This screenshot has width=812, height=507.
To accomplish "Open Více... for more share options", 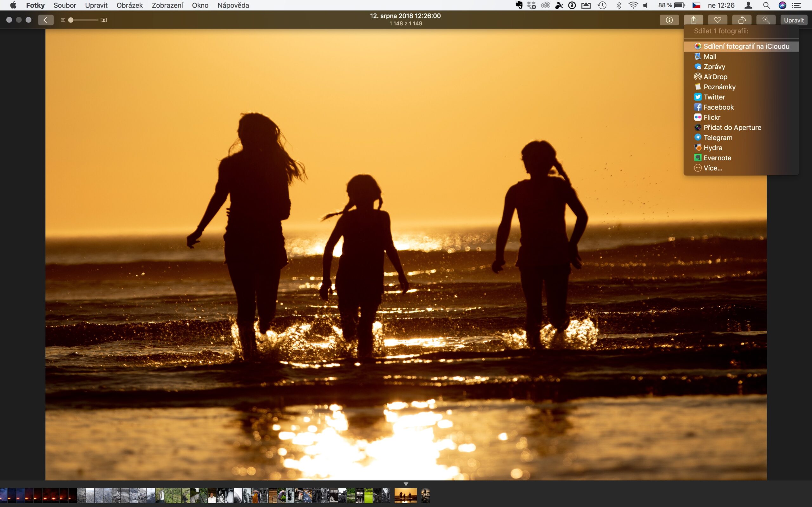I will [x=713, y=168].
